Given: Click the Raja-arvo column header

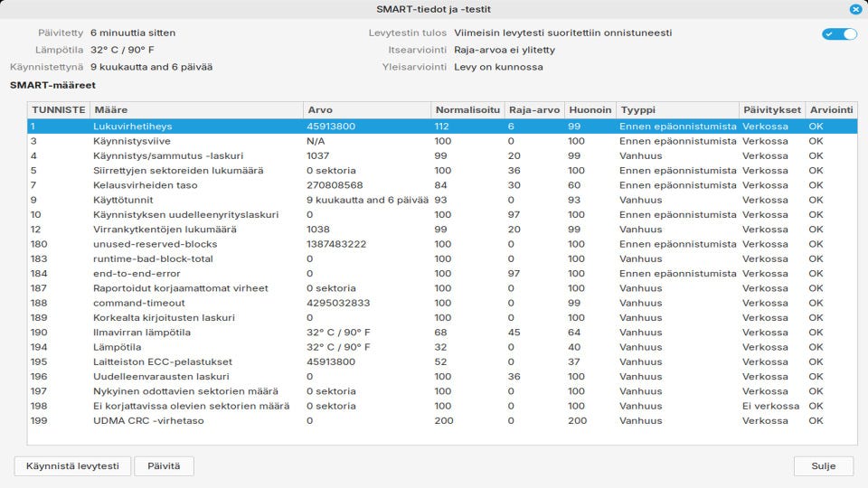Looking at the screenshot, I should 534,109.
